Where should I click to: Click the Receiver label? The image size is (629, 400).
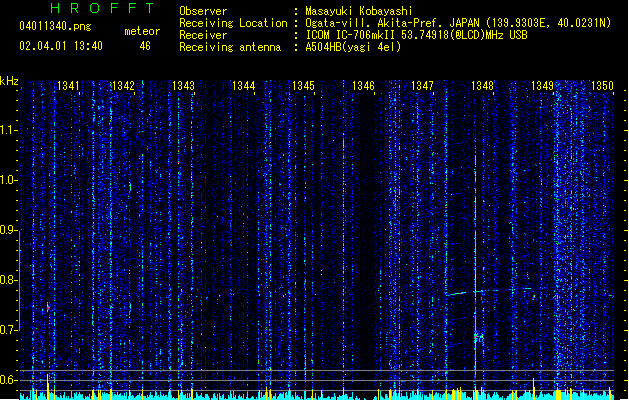tap(203, 35)
